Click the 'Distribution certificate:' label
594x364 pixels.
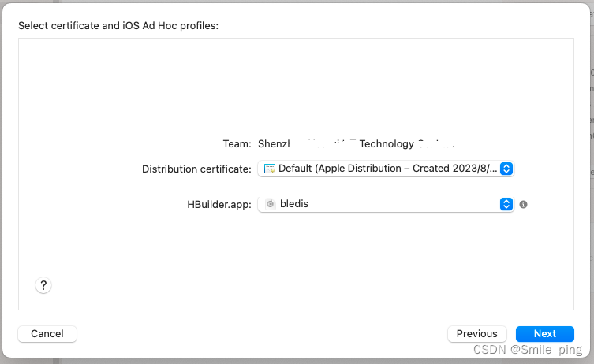click(196, 169)
